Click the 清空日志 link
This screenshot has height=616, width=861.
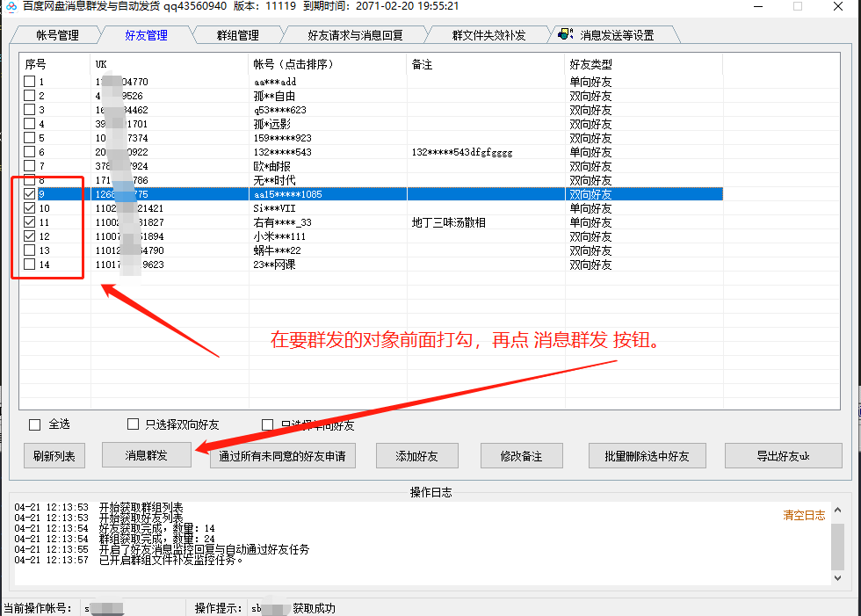click(802, 517)
